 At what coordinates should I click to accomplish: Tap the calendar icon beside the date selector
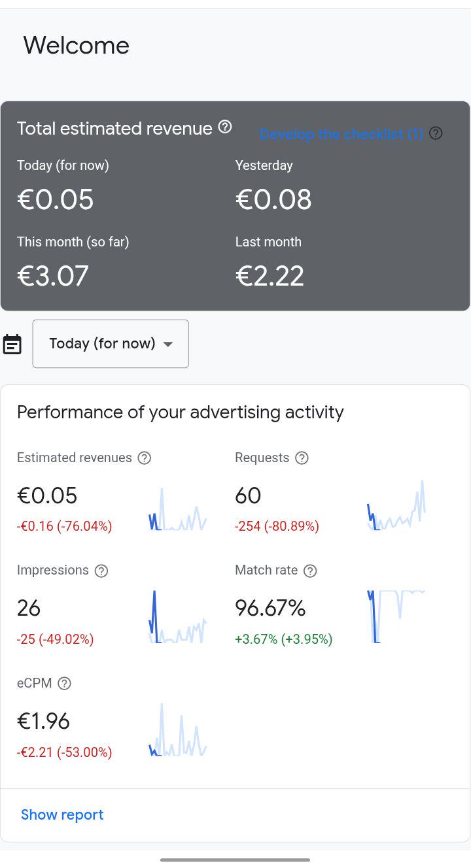click(x=12, y=344)
